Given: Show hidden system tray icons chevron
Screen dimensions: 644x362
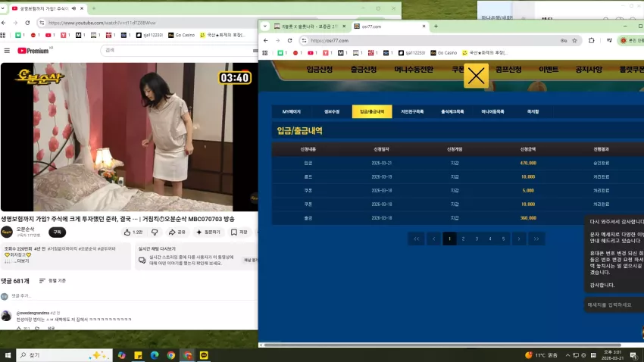Looking at the screenshot, I should [x=567, y=355].
